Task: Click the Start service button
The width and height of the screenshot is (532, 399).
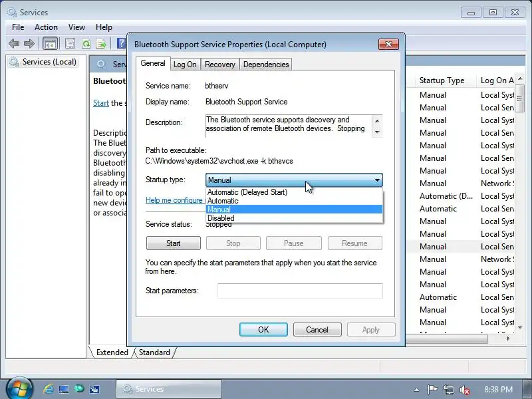Action: tap(174, 243)
